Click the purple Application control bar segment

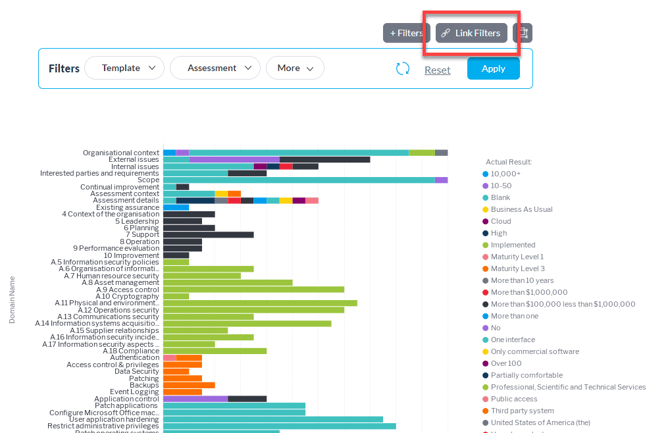pos(195,399)
